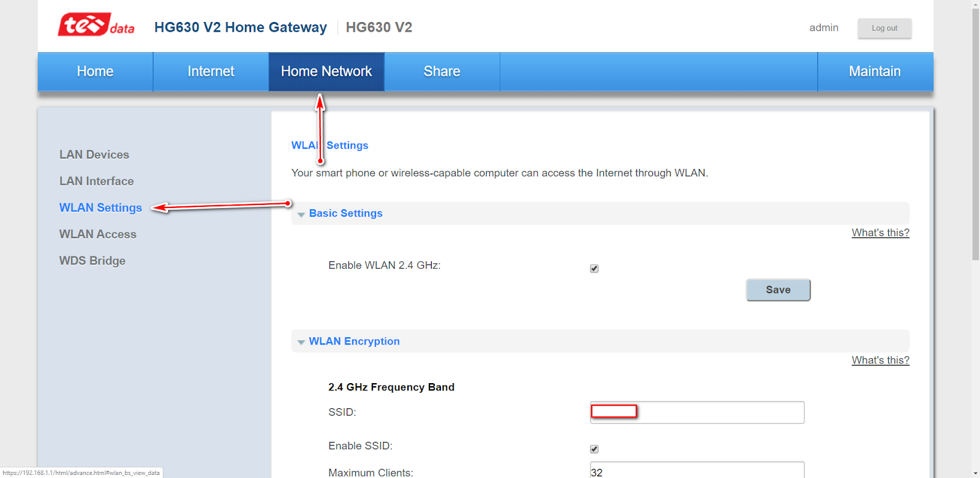This screenshot has height=478, width=980.
Task: Disable the Enable SSID checkbox
Action: click(594, 449)
